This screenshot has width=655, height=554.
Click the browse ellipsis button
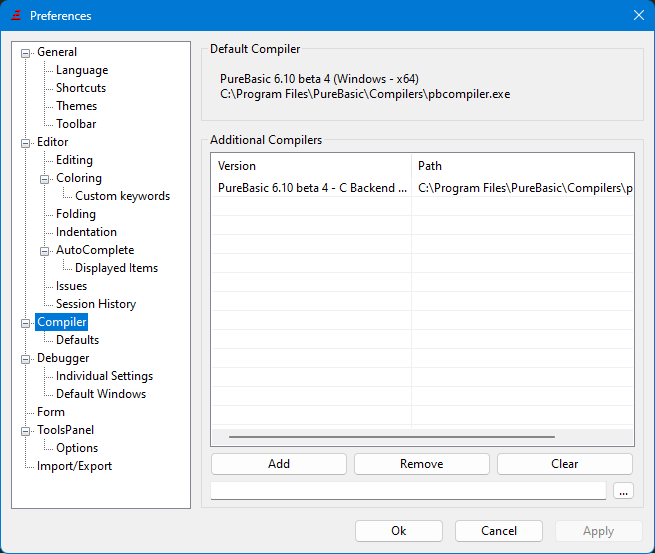(623, 491)
